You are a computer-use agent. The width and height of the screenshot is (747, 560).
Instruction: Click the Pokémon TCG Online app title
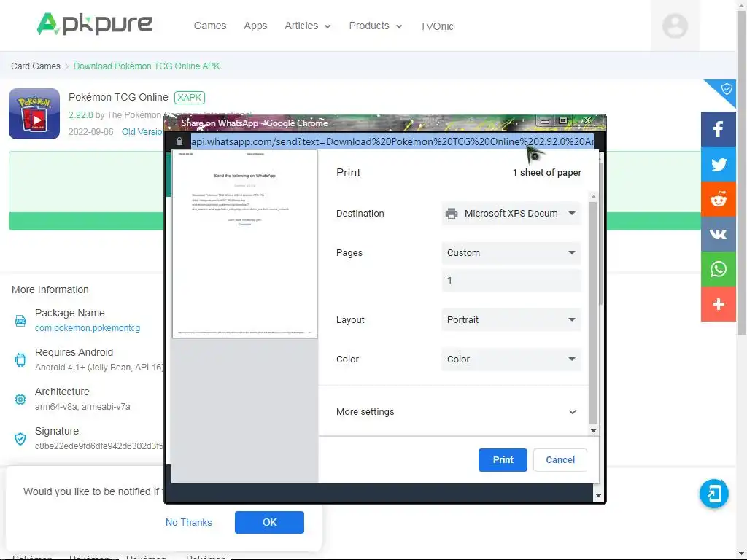tap(118, 97)
